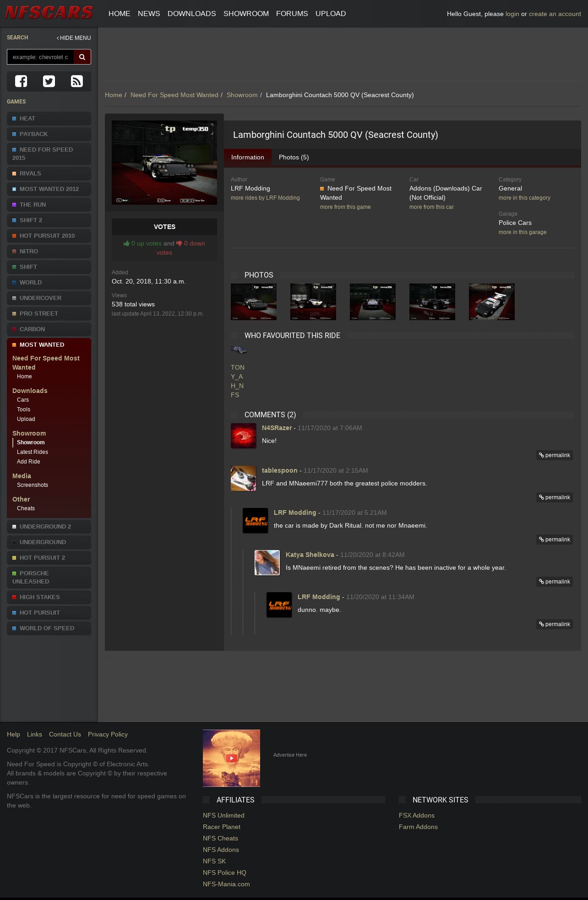
Task: Open Katya Shelkova's avatar
Action: click(267, 562)
